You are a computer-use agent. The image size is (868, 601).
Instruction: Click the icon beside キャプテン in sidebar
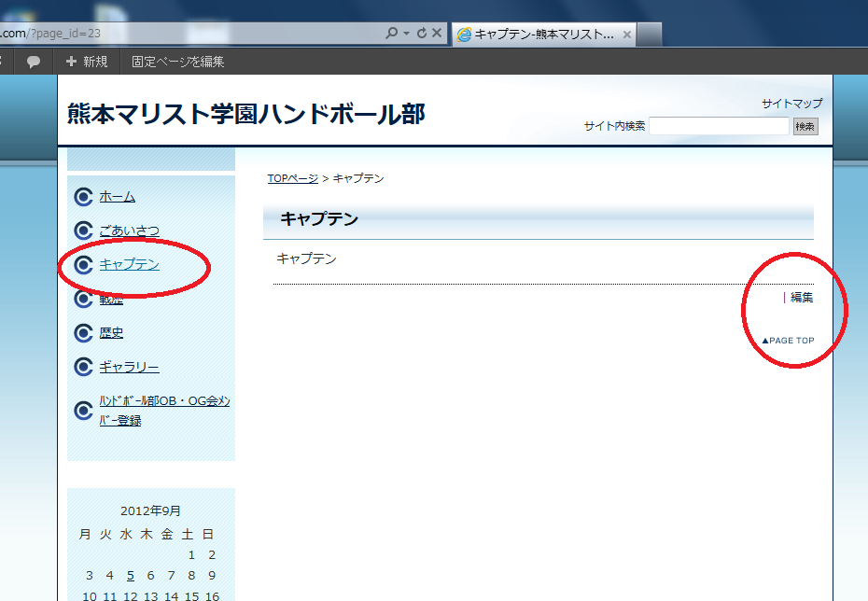point(84,264)
